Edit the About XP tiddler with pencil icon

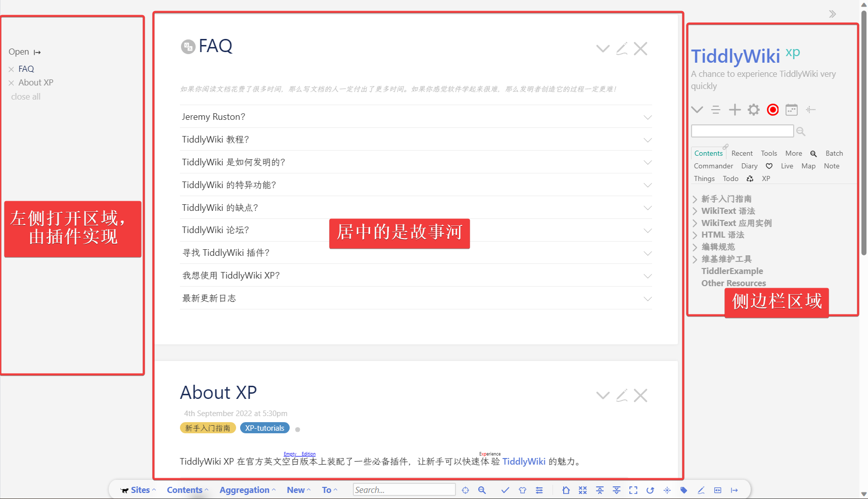pyautogui.click(x=622, y=395)
